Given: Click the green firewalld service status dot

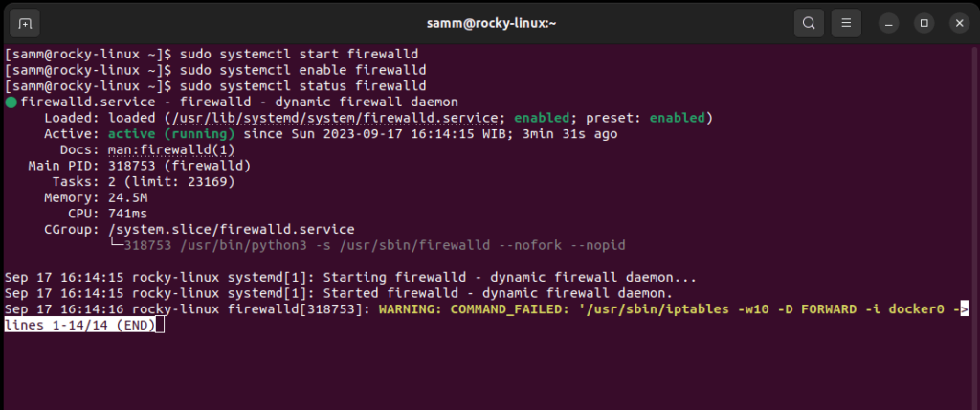Looking at the screenshot, I should click(11, 102).
